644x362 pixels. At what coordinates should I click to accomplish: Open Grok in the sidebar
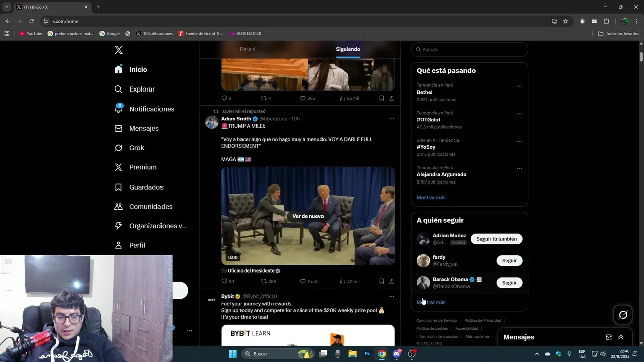[129, 148]
